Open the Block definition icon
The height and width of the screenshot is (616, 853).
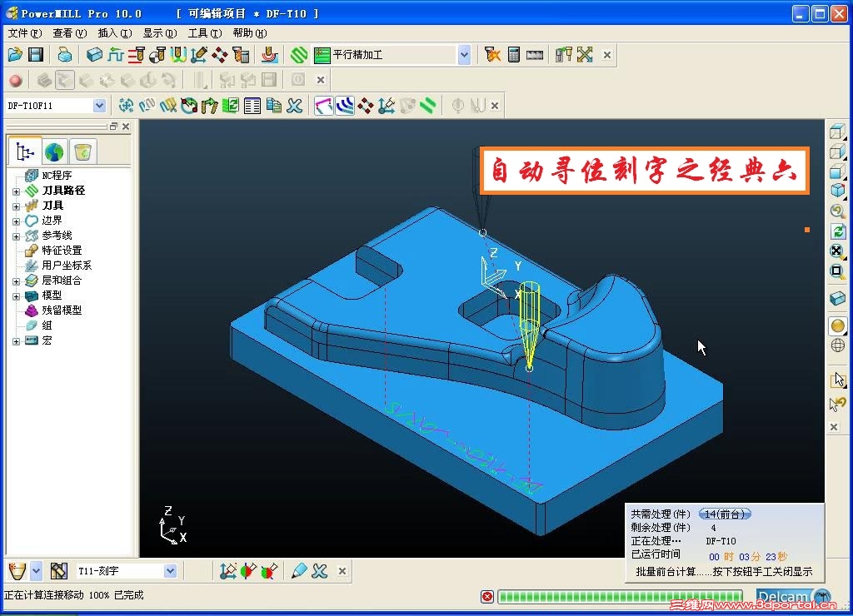[94, 54]
